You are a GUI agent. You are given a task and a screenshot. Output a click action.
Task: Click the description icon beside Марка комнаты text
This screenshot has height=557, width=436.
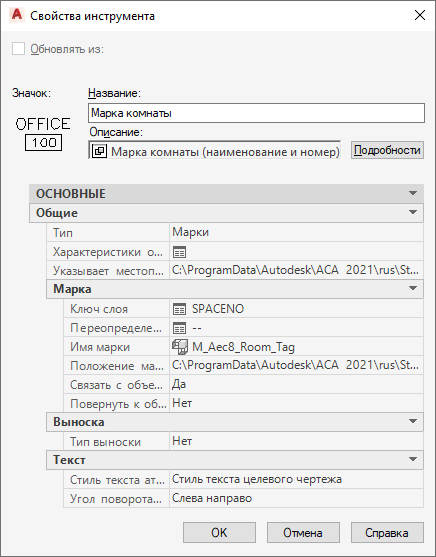[99, 151]
